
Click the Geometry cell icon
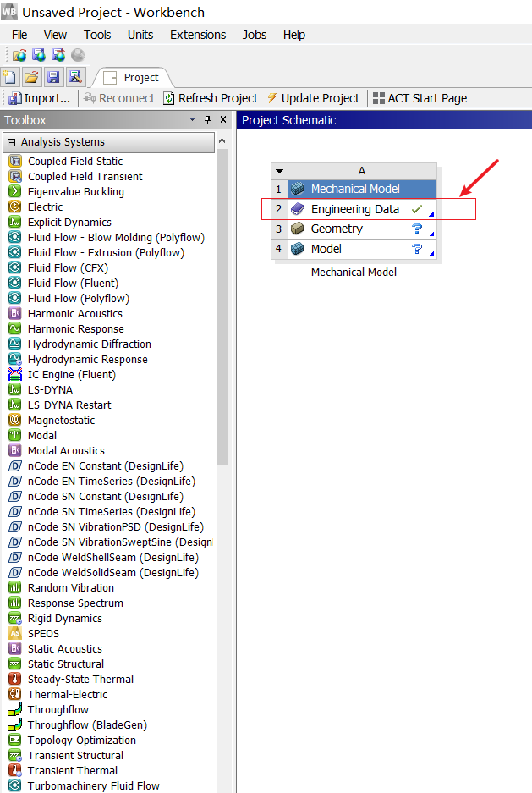click(298, 229)
